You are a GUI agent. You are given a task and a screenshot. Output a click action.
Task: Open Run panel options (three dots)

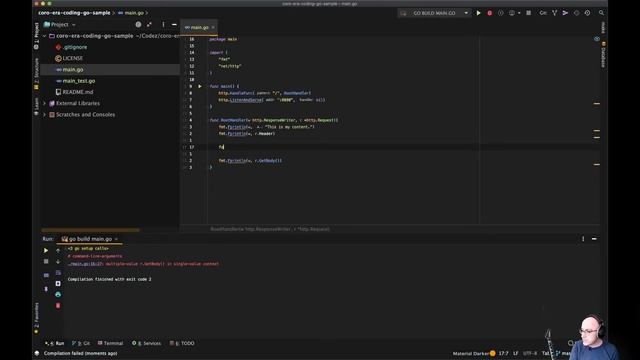point(583,239)
